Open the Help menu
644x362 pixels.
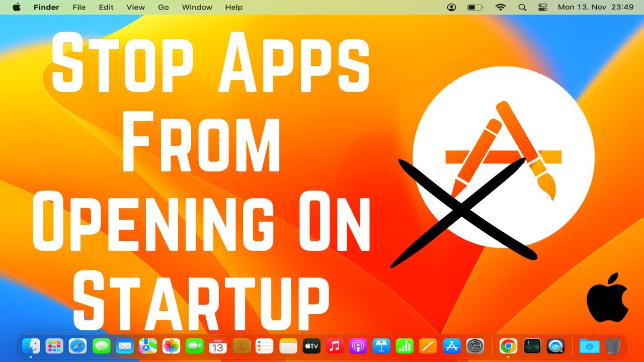pyautogui.click(x=234, y=7)
